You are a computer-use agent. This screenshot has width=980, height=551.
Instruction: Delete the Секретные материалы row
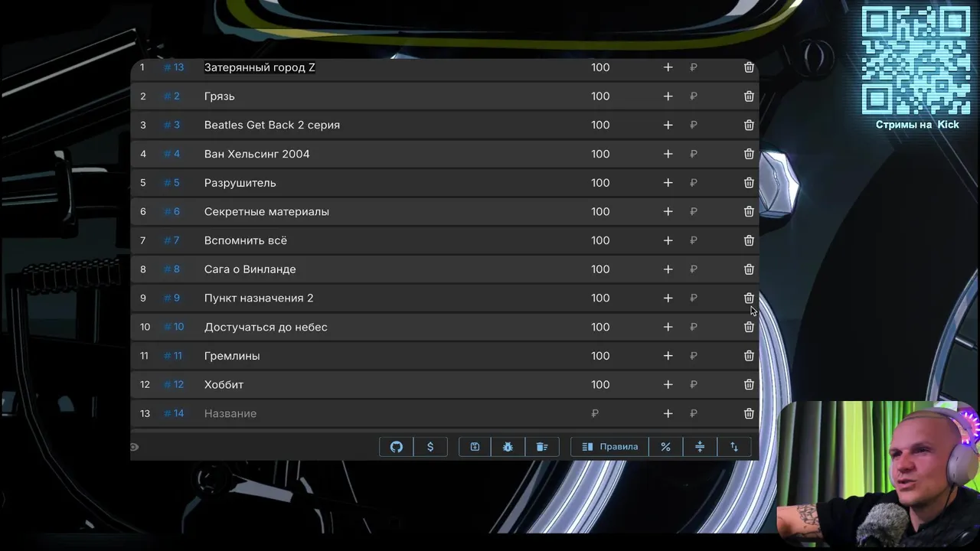click(x=749, y=211)
